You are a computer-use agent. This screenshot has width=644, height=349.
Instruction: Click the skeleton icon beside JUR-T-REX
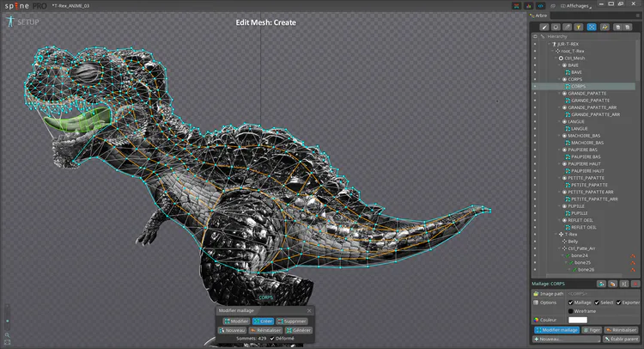554,44
